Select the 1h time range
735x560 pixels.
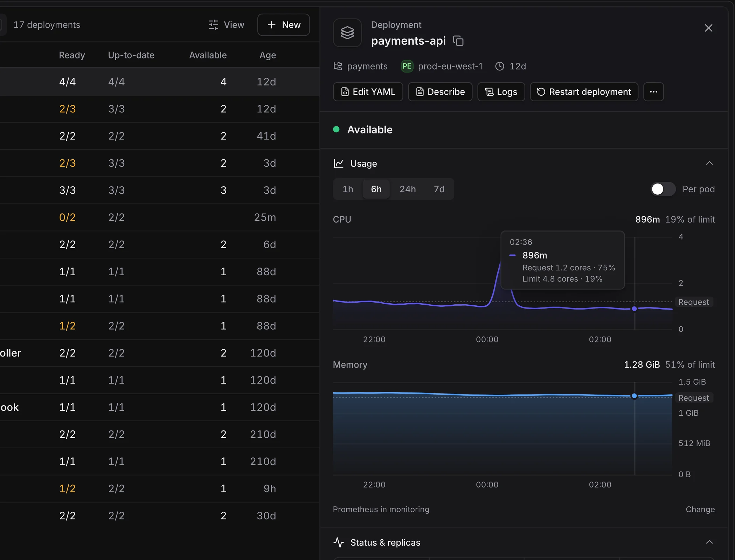tap(348, 189)
